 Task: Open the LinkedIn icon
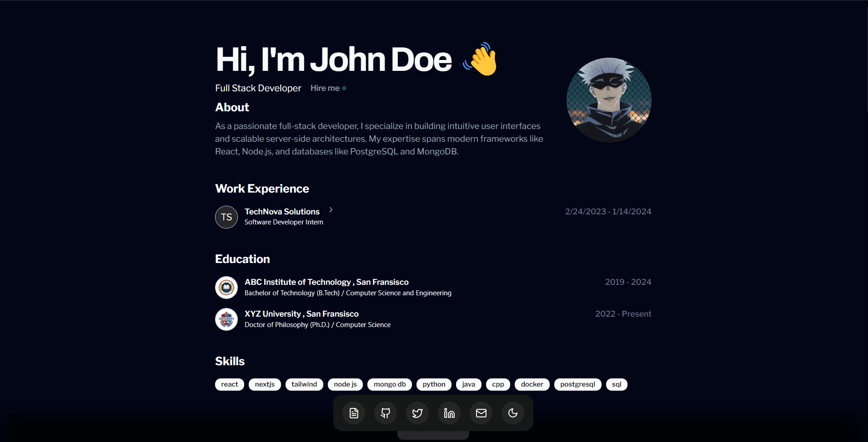click(x=449, y=413)
